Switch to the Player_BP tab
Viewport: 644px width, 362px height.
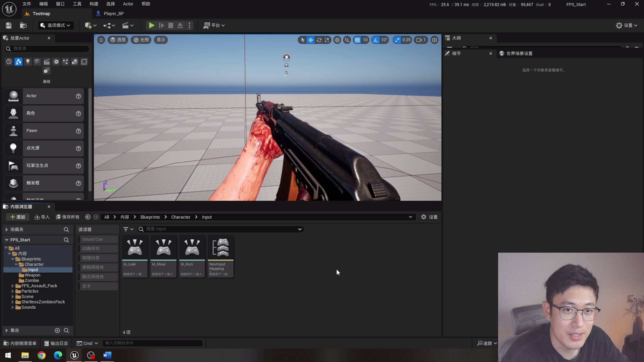coord(113,13)
